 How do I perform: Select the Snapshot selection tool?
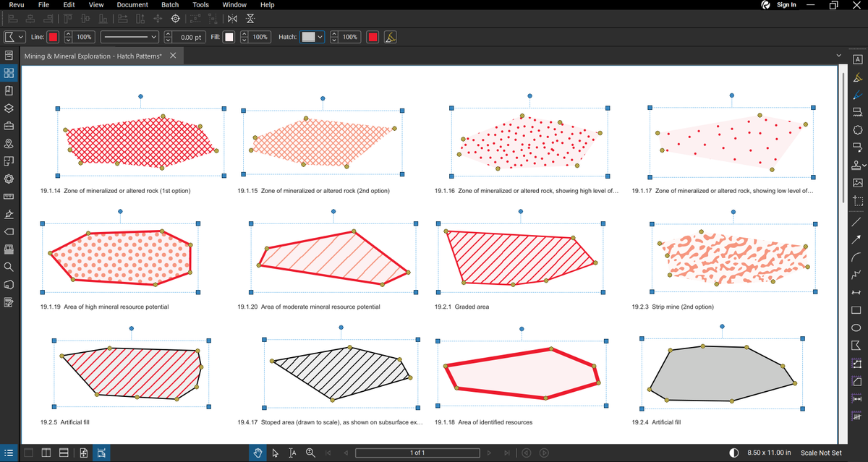[x=857, y=200]
